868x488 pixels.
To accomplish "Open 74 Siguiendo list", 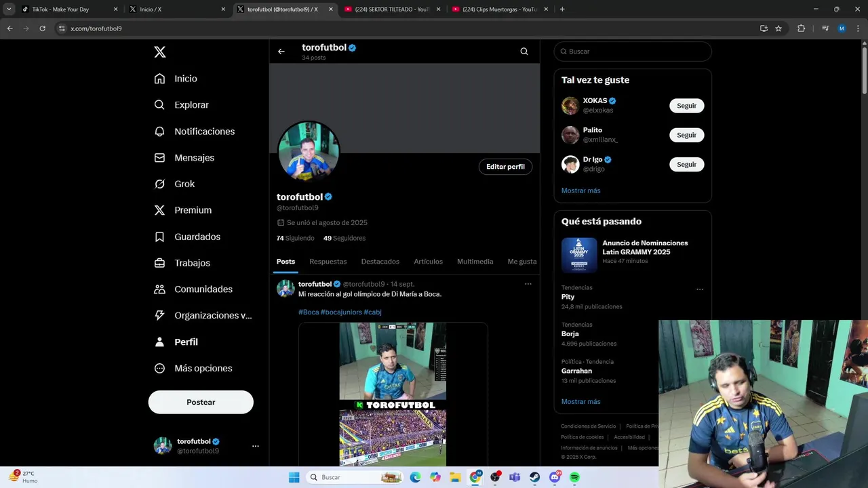I will [296, 238].
